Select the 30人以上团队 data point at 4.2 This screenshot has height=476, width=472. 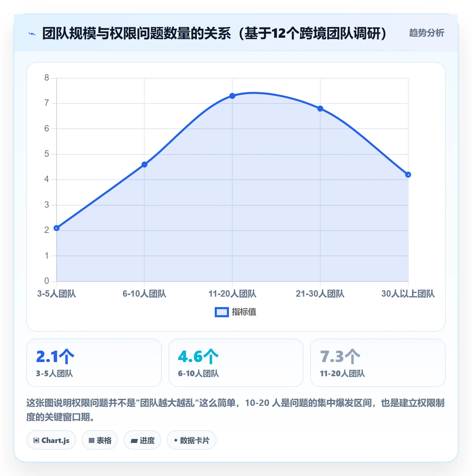click(x=408, y=175)
